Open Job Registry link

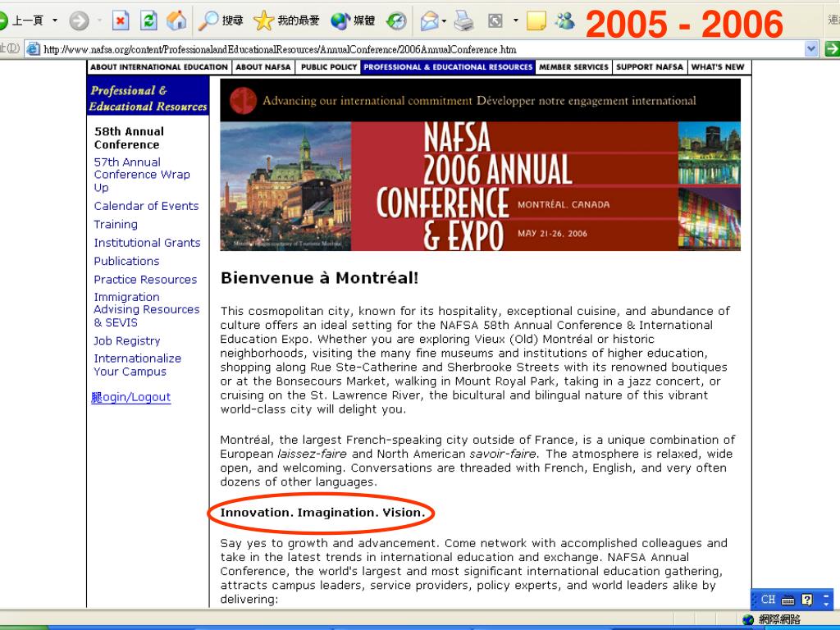(x=127, y=340)
